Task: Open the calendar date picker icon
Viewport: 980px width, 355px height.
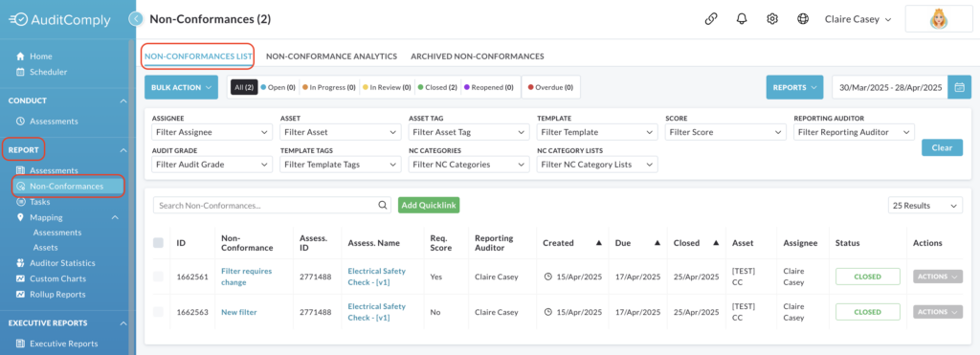Action: [959, 87]
